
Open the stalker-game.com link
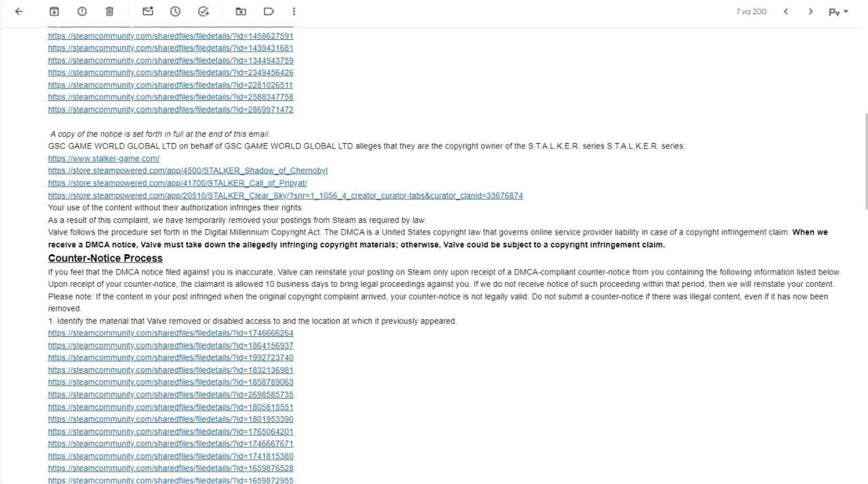(104, 159)
